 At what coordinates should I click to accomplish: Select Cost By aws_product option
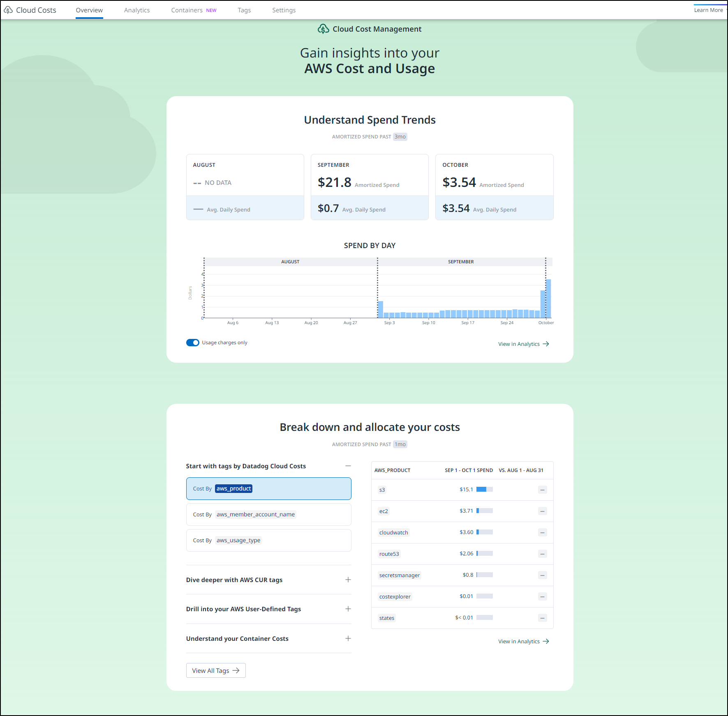pyautogui.click(x=269, y=489)
